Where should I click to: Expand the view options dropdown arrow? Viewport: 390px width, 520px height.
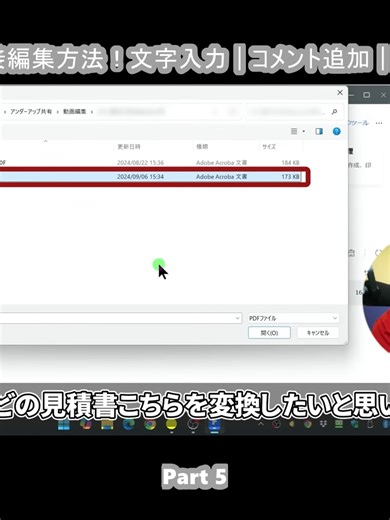point(304,131)
